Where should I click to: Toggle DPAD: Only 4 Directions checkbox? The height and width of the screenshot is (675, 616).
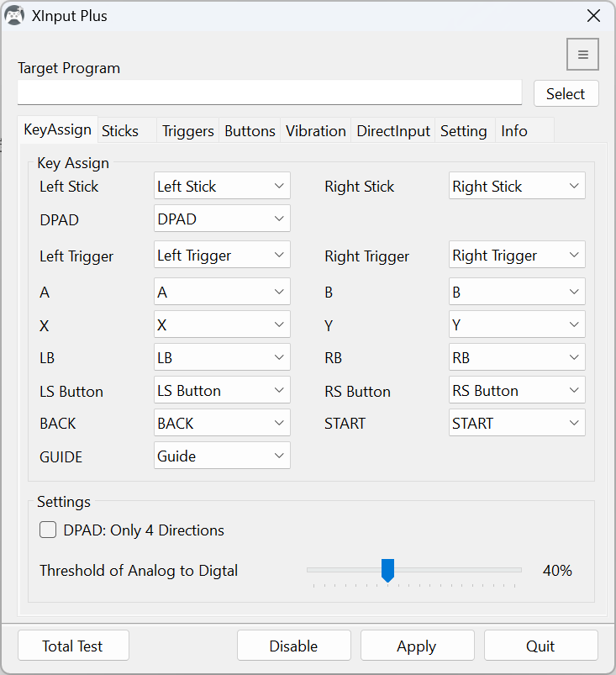point(48,530)
